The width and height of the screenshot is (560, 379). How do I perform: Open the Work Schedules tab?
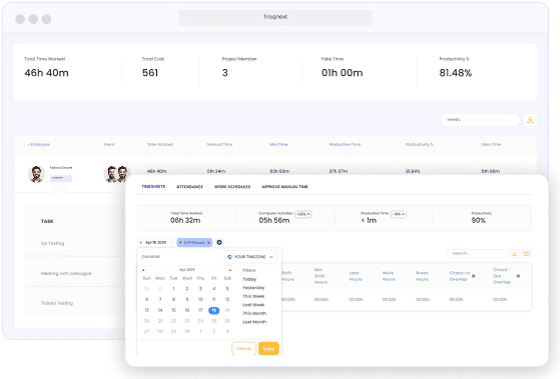click(x=232, y=187)
